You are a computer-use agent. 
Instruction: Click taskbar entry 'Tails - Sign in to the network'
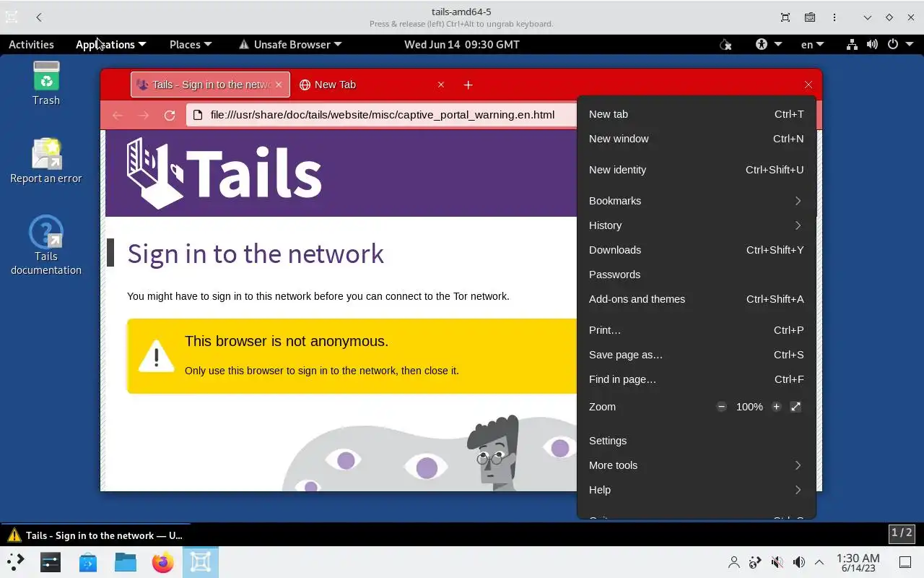[95, 535]
